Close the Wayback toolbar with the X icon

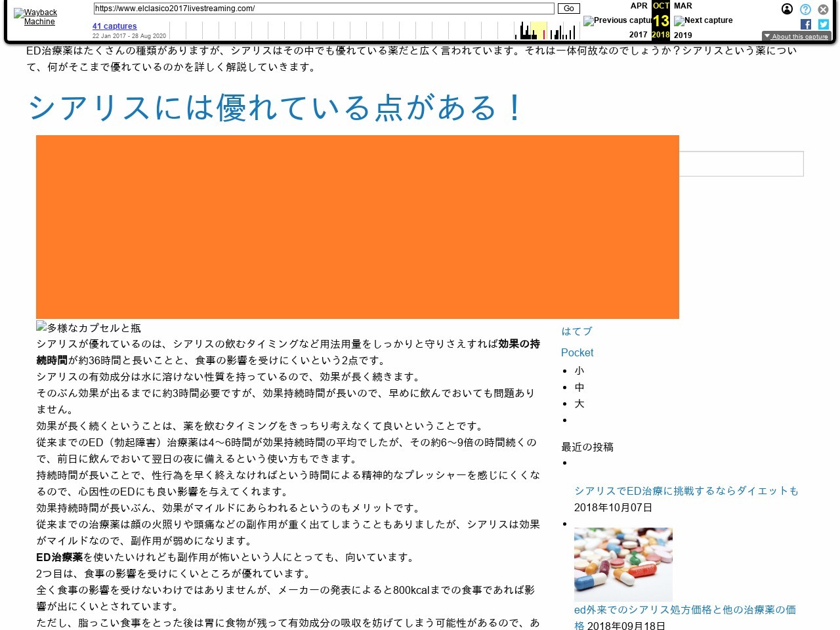point(823,9)
